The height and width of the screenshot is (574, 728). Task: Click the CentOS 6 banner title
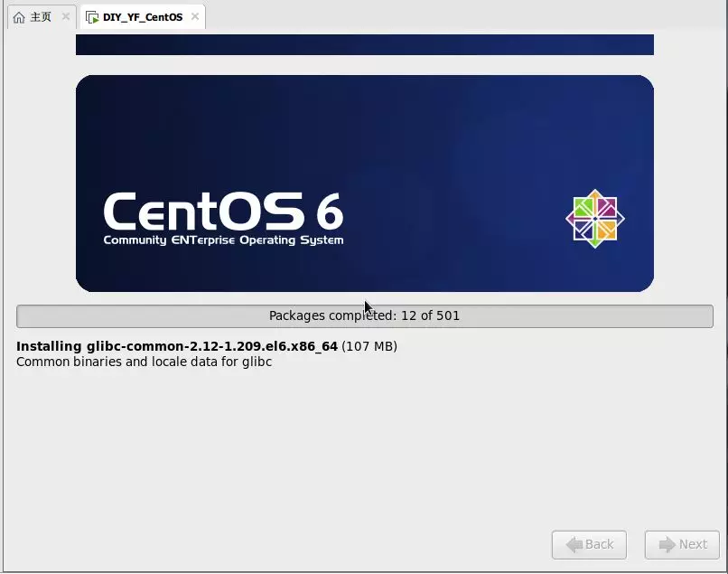point(223,212)
